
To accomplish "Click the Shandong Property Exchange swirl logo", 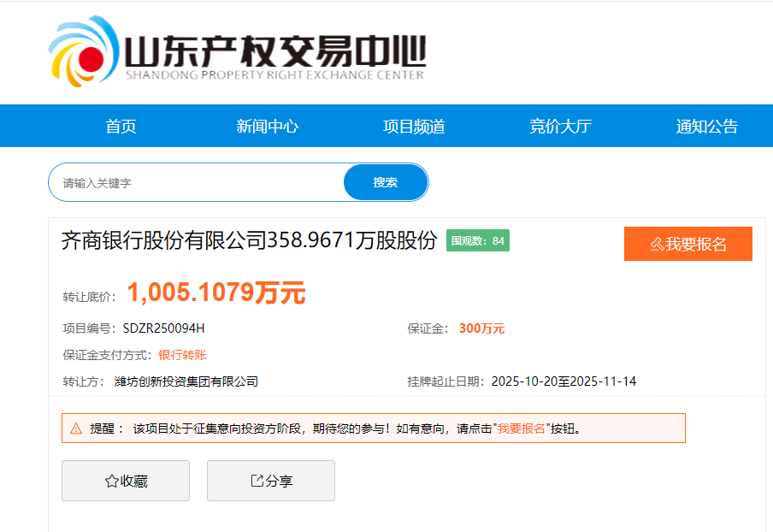I will [x=83, y=51].
